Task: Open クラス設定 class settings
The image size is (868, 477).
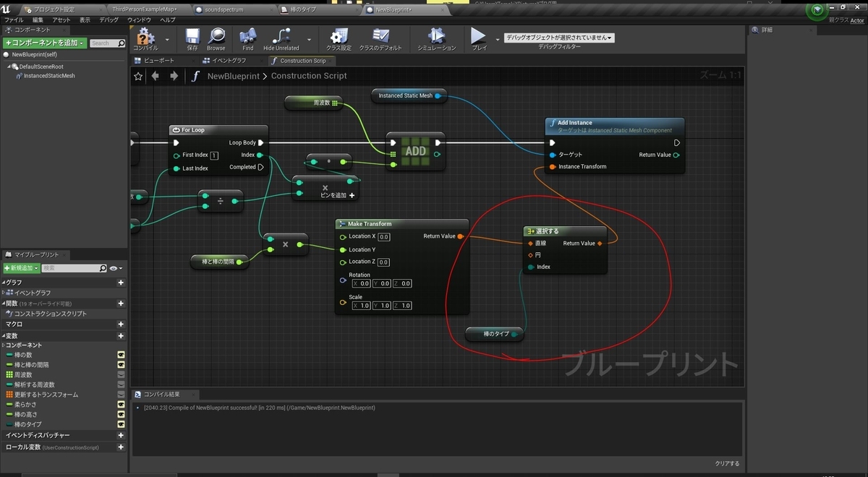Action: (x=339, y=39)
